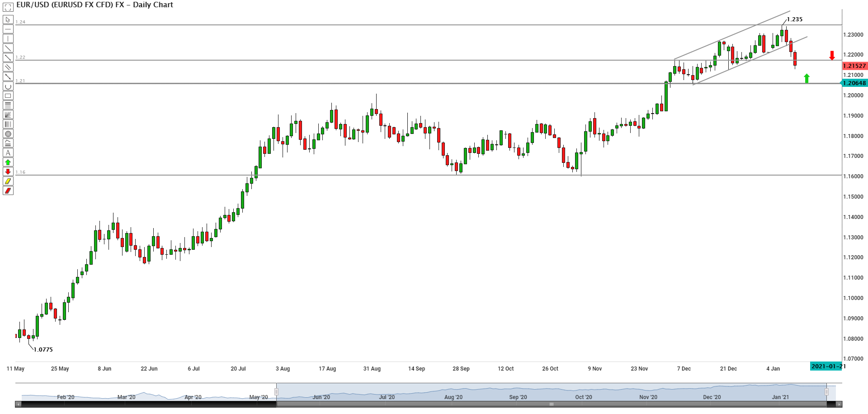The image size is (868, 414).
Task: Click the scrollbar left arrow
Action: [19, 404]
